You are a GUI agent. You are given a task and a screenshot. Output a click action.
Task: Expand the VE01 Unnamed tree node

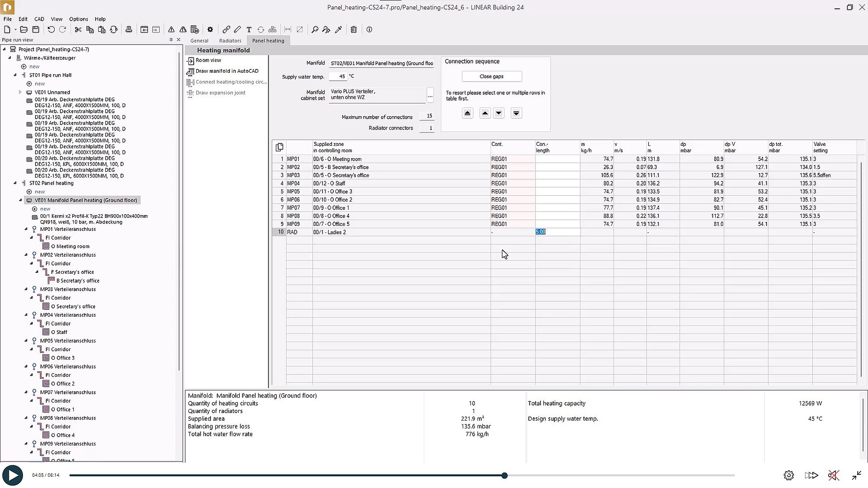coord(21,92)
